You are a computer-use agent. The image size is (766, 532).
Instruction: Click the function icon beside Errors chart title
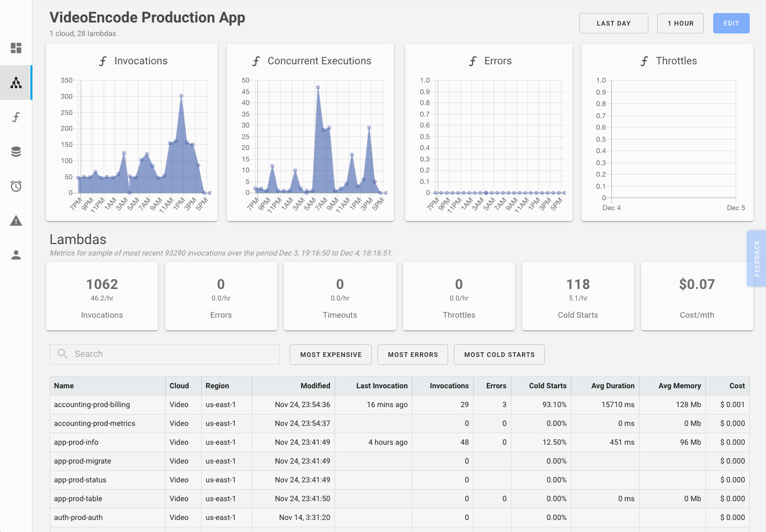(473, 61)
